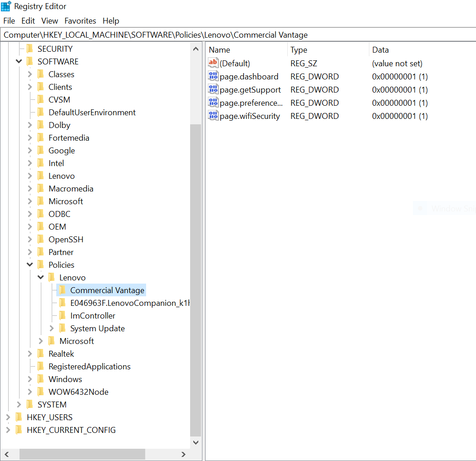Click the horizontal scroll left arrow

coord(7,454)
